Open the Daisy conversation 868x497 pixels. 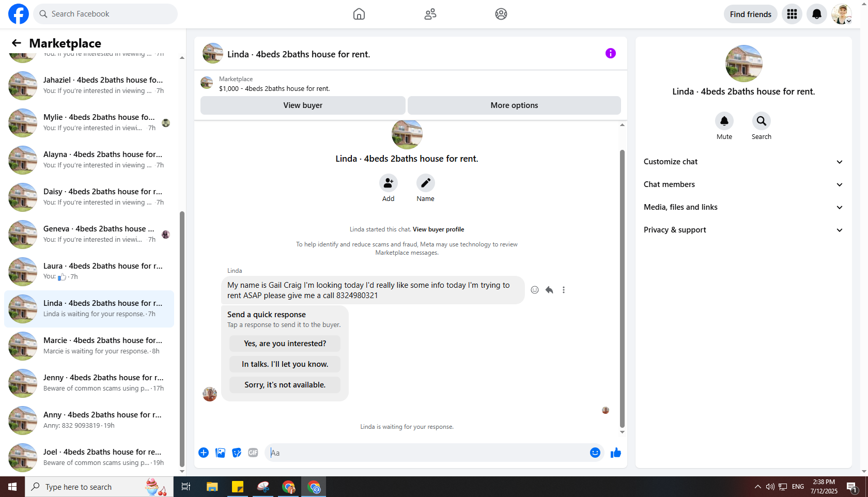(89, 197)
